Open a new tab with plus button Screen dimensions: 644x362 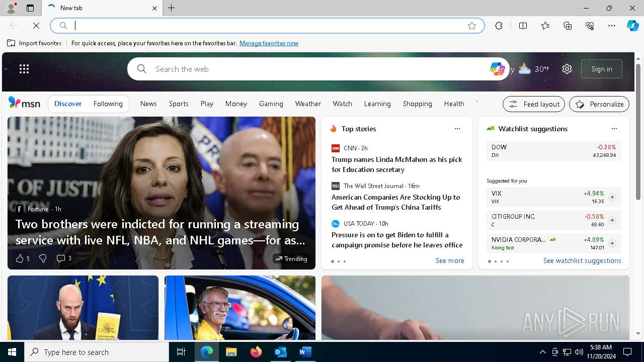[x=172, y=8]
